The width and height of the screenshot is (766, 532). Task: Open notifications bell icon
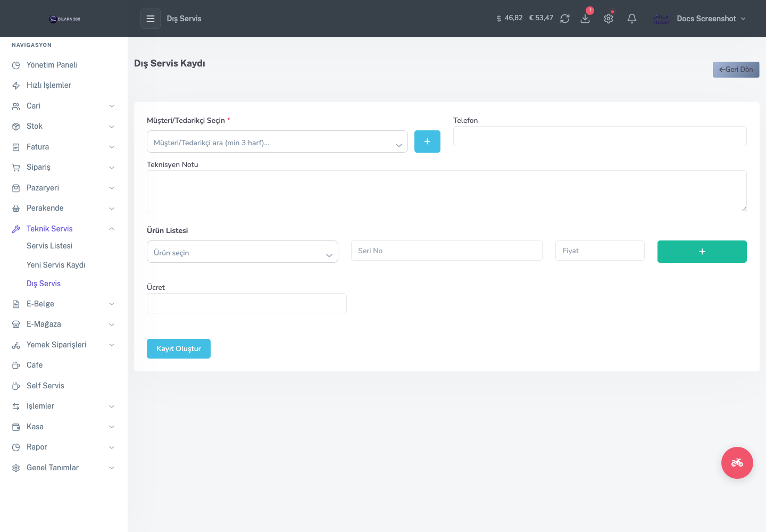pyautogui.click(x=632, y=19)
